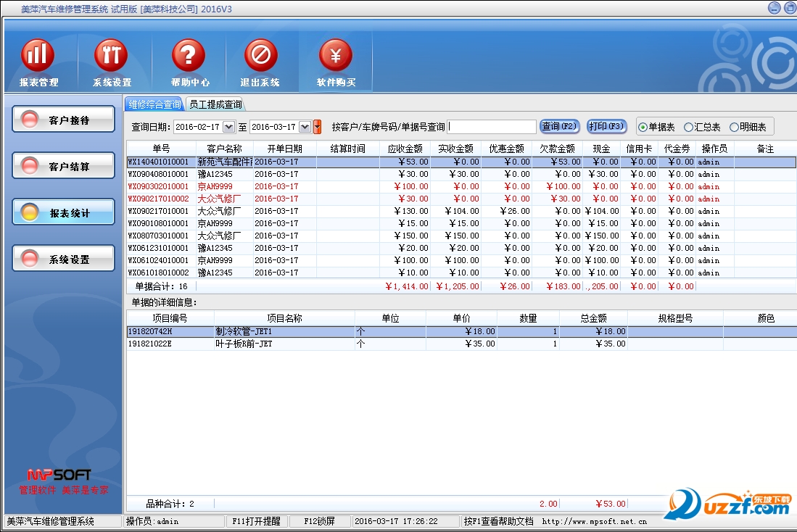Image resolution: width=797 pixels, height=532 pixels.
Task: Click the 退出系统 exit icon
Action: tap(260, 57)
